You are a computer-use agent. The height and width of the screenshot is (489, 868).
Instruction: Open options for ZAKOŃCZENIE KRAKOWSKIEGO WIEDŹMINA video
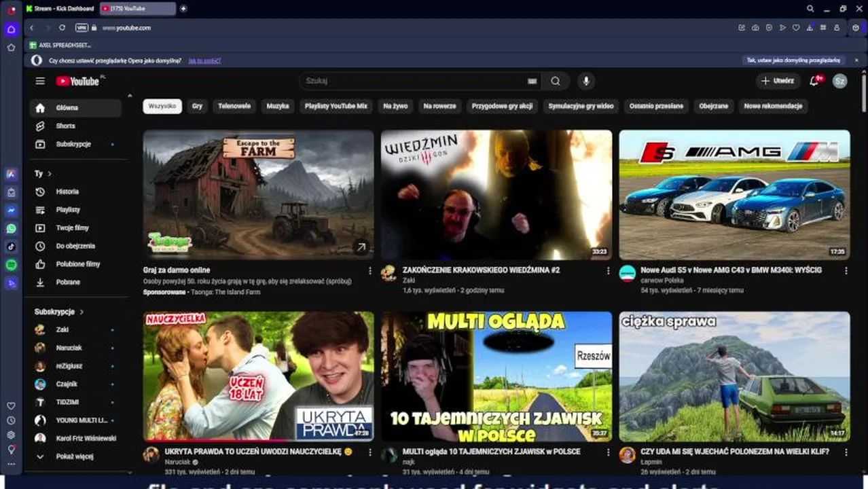click(x=608, y=270)
